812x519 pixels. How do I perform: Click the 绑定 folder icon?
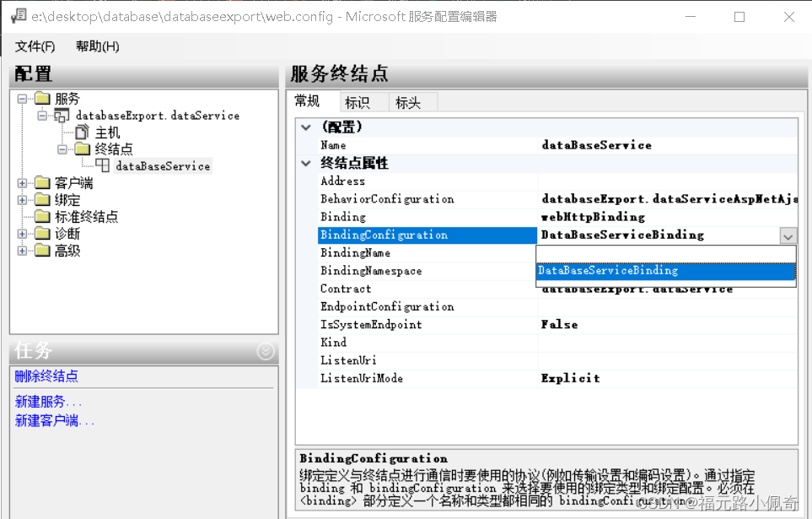coord(42,200)
